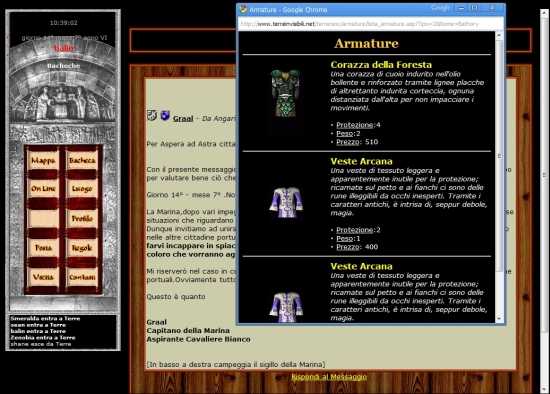Image resolution: width=550 pixels, height=394 pixels.
Task: Select the On Line scroll button
Action: tap(43, 189)
